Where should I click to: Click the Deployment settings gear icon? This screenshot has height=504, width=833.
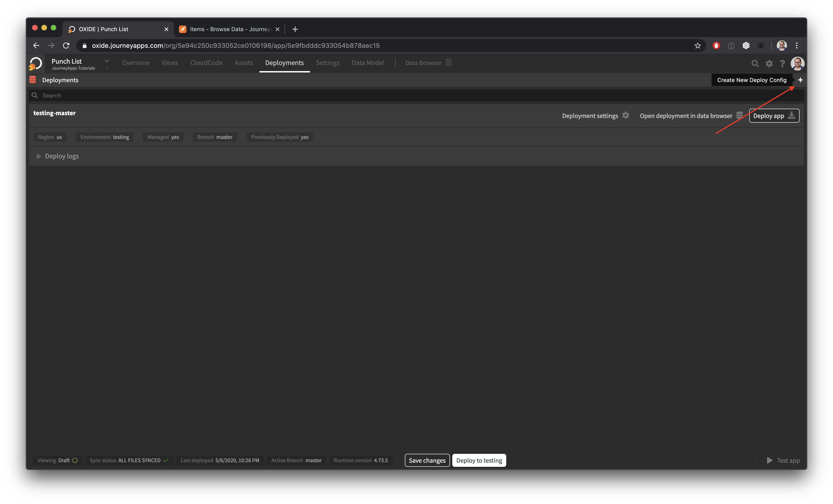point(626,115)
